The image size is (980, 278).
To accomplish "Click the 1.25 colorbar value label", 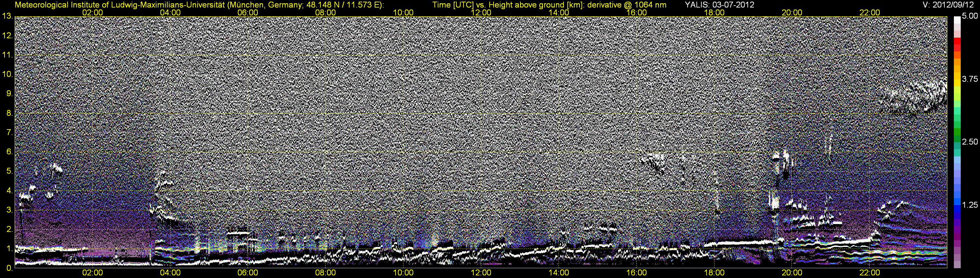I will 970,205.
